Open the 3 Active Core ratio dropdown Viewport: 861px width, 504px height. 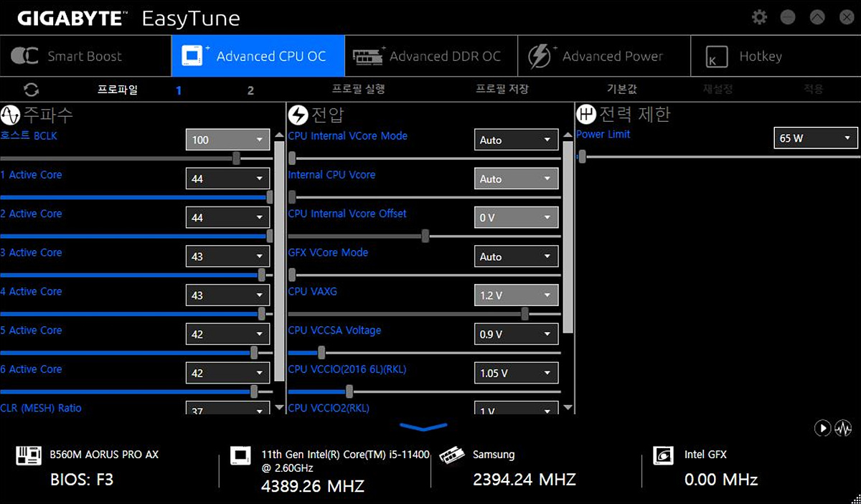tap(227, 257)
